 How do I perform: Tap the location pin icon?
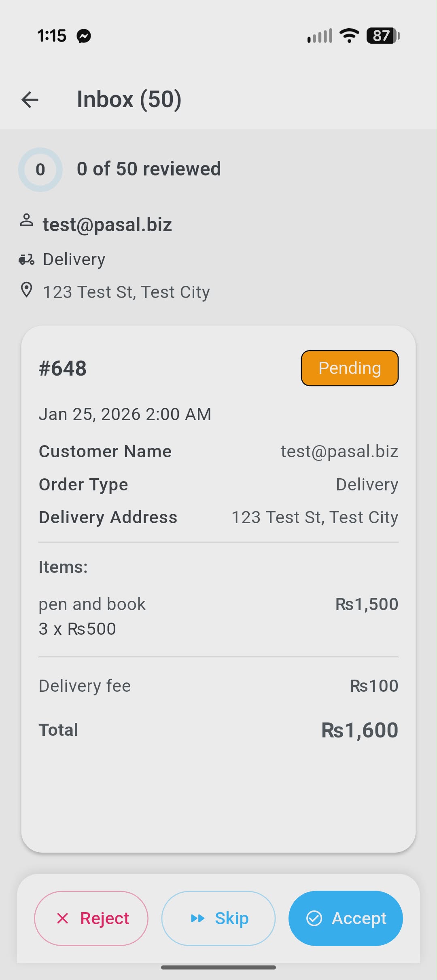click(27, 290)
